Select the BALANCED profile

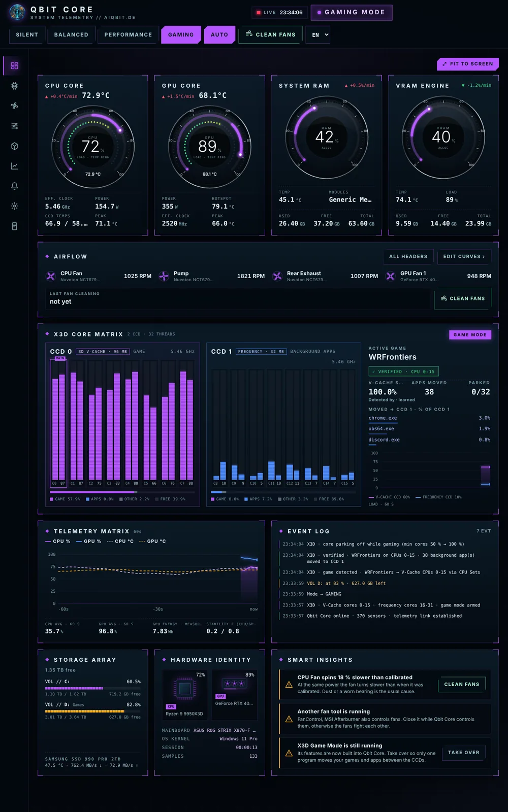tap(71, 35)
